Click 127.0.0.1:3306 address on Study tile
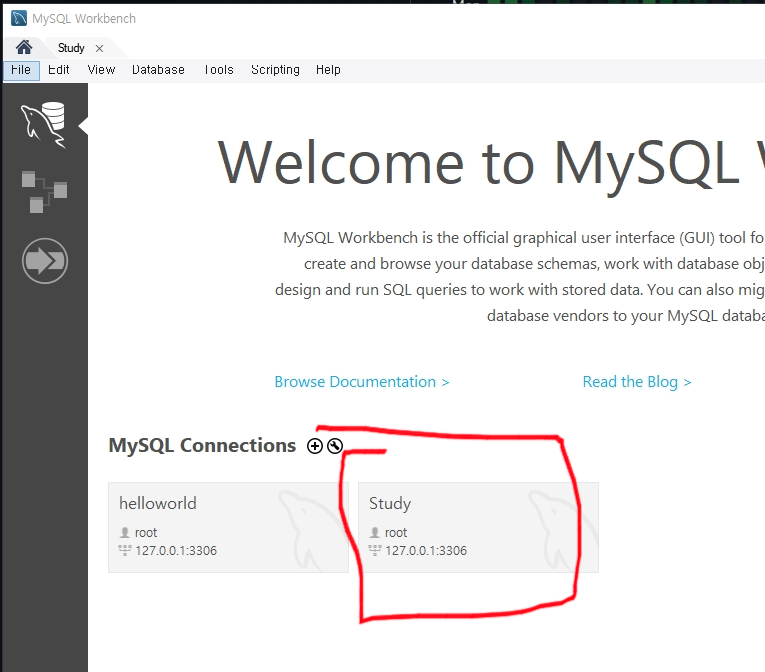765x672 pixels. [x=426, y=551]
